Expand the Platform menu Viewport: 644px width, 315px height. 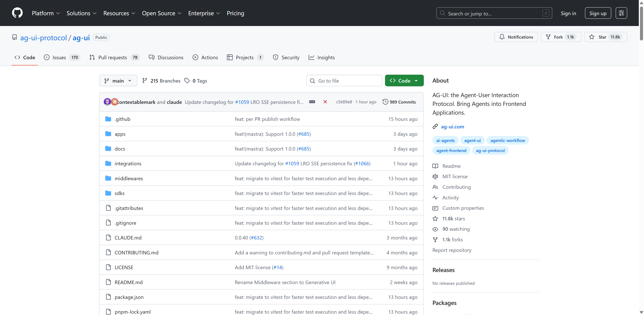(x=46, y=13)
